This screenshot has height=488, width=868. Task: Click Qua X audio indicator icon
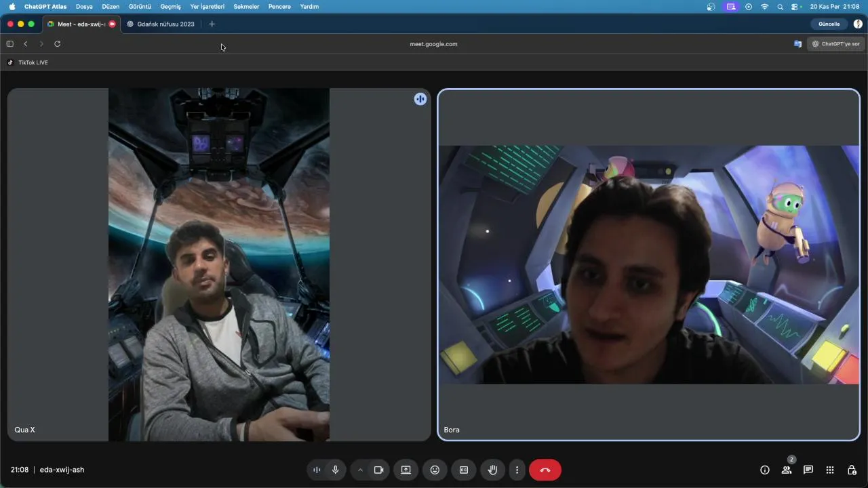point(420,99)
